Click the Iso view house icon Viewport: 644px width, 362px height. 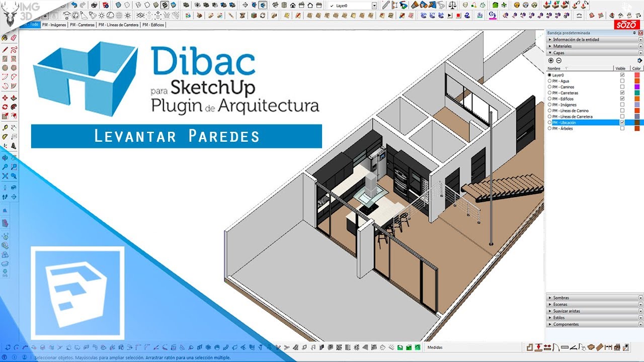coord(275,5)
